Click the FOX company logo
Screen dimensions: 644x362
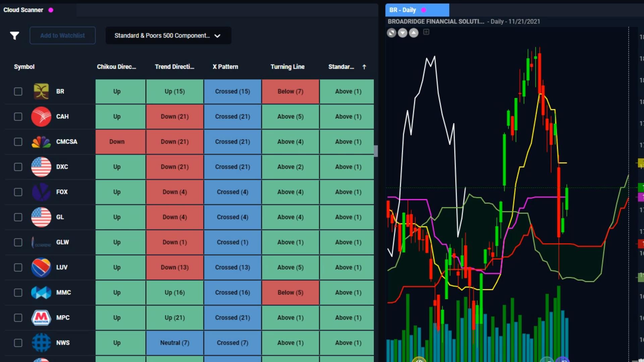click(x=41, y=192)
